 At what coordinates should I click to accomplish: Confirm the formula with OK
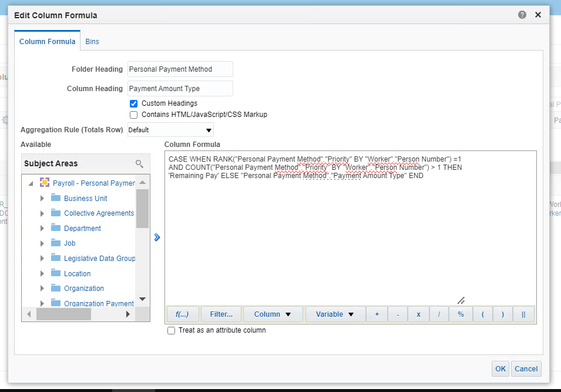point(500,368)
